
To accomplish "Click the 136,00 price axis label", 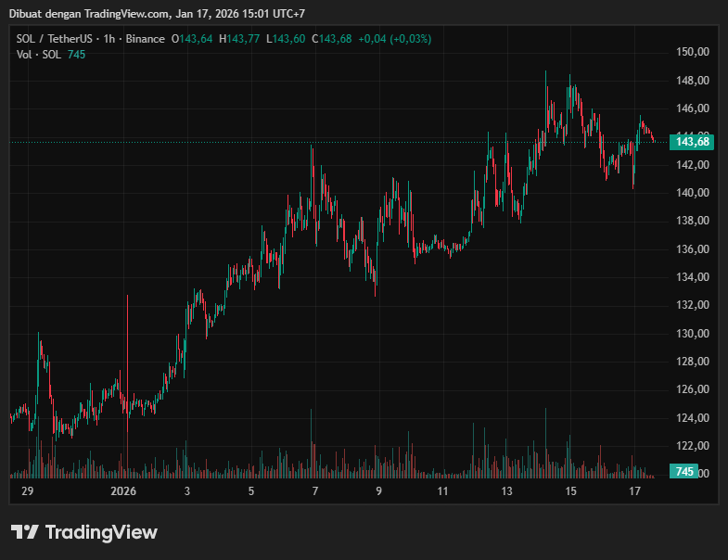I will pos(693,249).
